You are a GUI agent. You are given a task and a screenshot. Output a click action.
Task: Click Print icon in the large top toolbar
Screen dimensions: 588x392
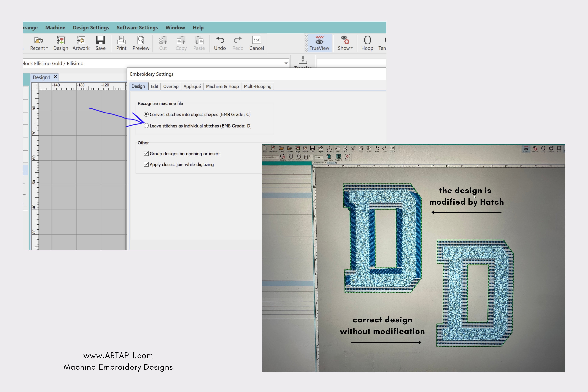click(121, 43)
